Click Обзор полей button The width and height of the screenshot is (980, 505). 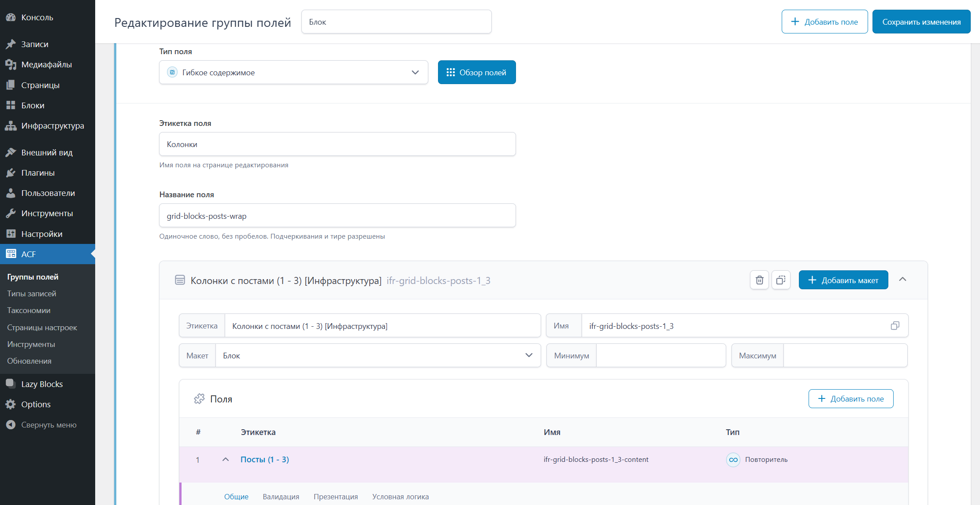[x=477, y=72]
